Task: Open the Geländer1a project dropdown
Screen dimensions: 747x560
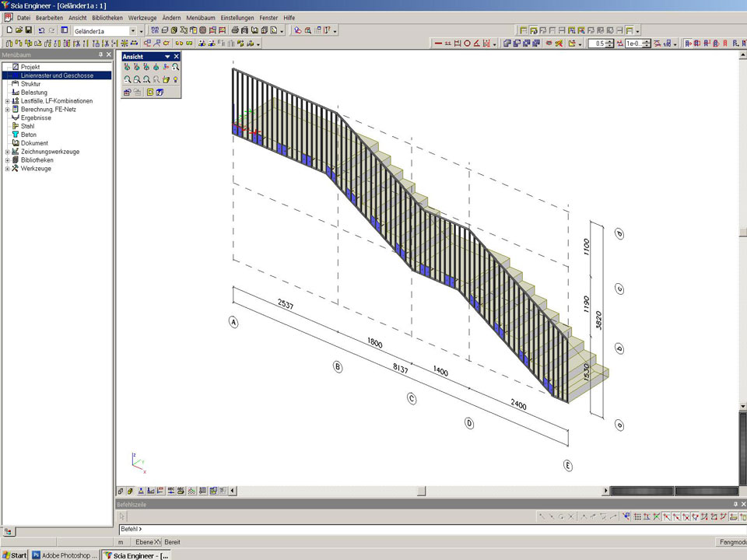Action: tap(141, 30)
